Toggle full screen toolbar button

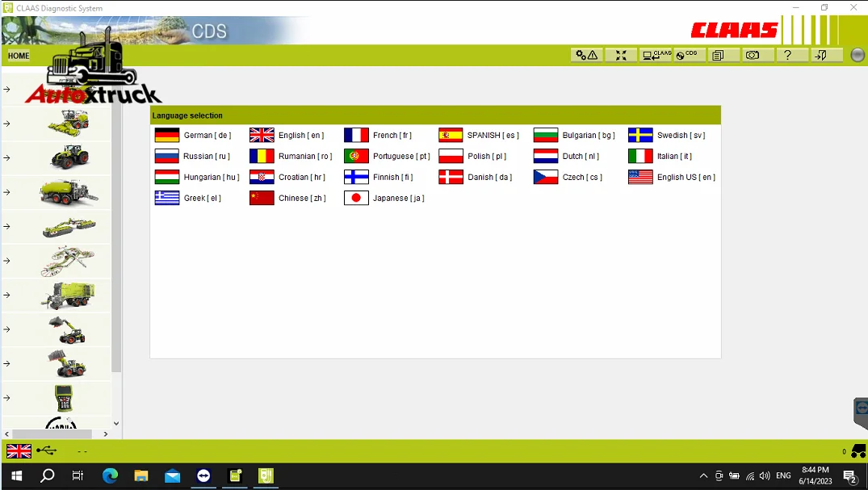point(621,55)
